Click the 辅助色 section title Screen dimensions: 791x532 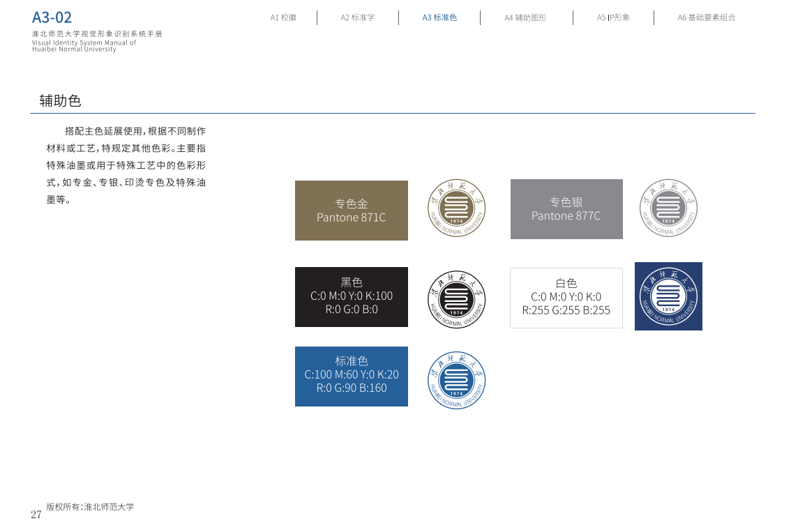(60, 101)
